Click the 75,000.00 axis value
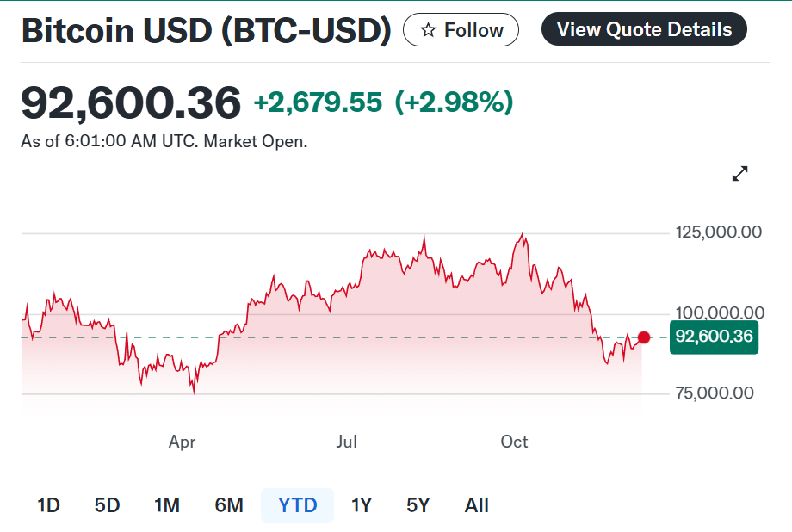The width and height of the screenshot is (792, 532). (714, 393)
